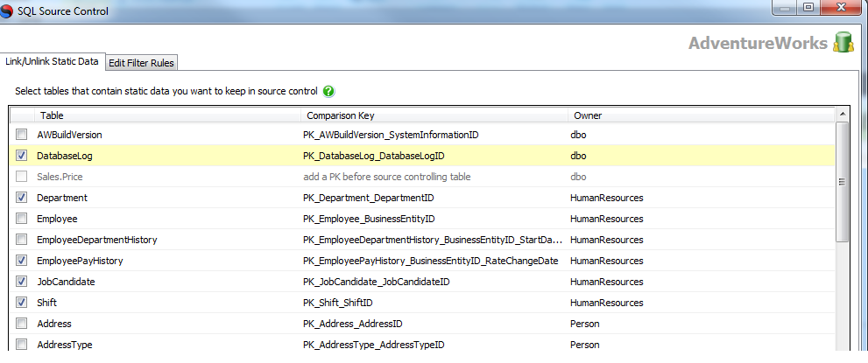Viewport: 868px width, 363px height.
Task: Select the Address table row
Action: click(x=423, y=324)
